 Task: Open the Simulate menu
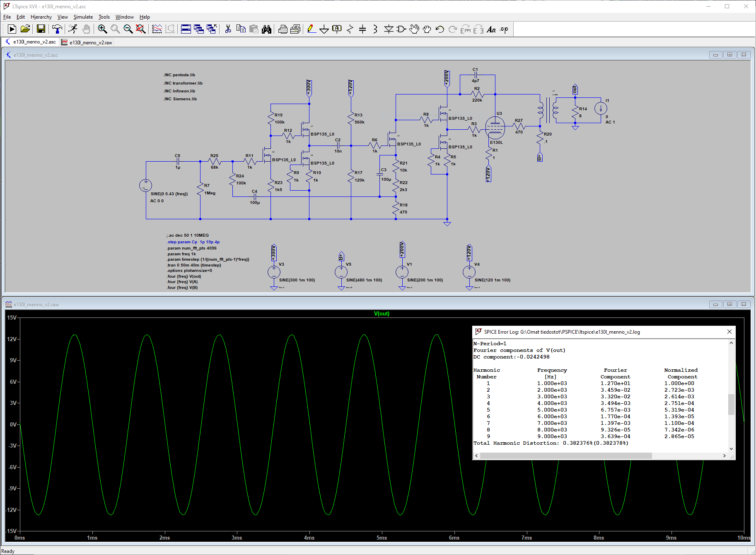[x=83, y=17]
